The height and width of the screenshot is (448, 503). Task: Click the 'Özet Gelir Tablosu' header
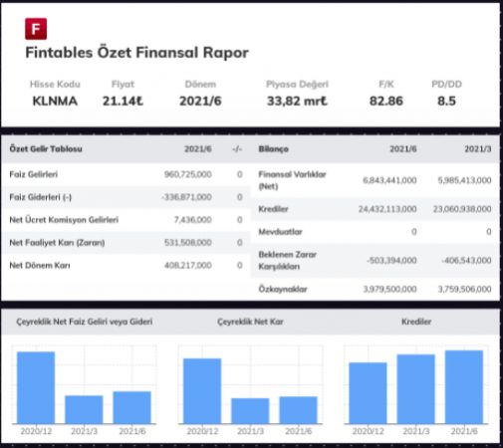46,148
